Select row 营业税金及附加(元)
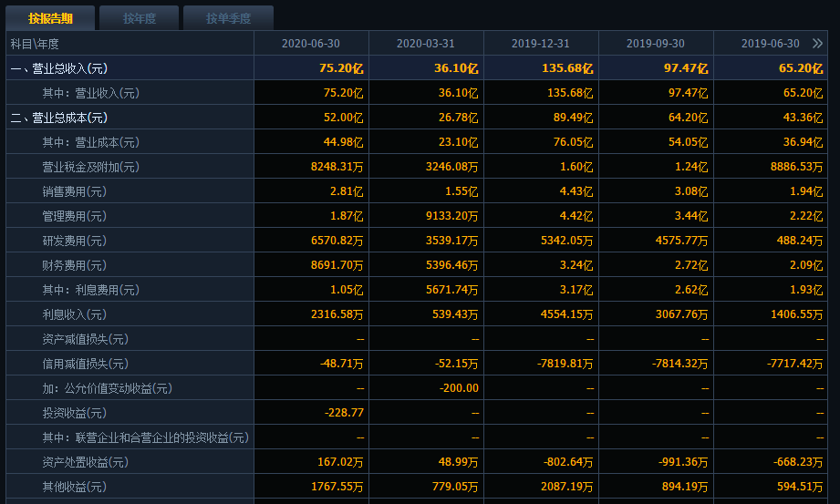Image resolution: width=840 pixels, height=504 pixels. pyautogui.click(x=417, y=167)
